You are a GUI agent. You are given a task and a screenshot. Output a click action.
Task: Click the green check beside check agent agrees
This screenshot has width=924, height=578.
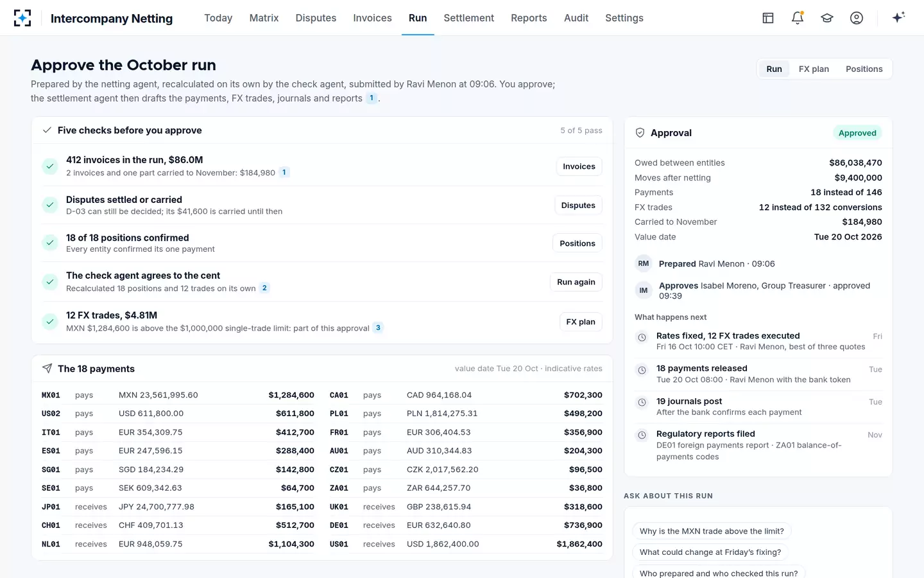coord(50,282)
